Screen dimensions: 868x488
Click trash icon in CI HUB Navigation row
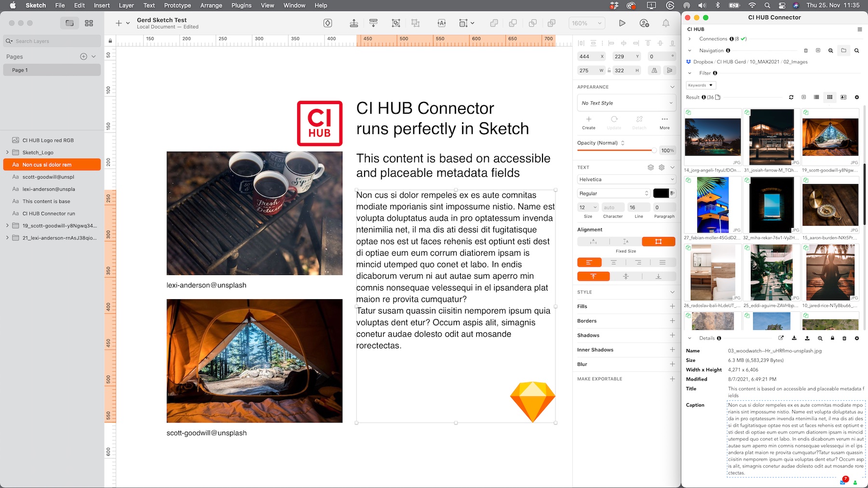(x=805, y=51)
